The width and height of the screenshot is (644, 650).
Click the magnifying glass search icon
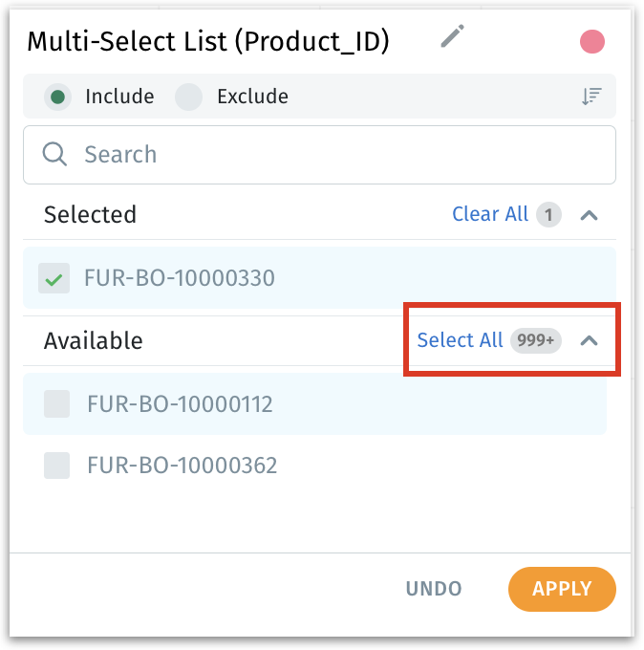[x=54, y=154]
